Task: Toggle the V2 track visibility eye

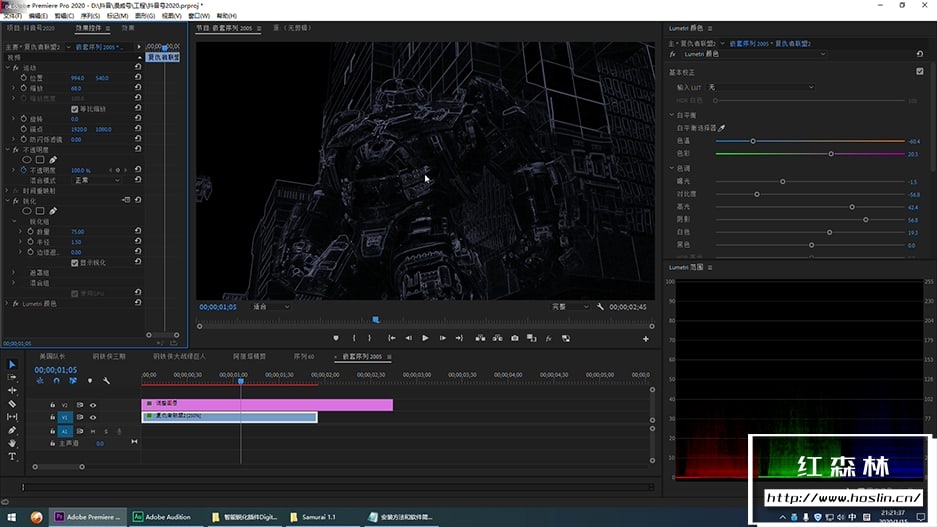Action: (93, 405)
